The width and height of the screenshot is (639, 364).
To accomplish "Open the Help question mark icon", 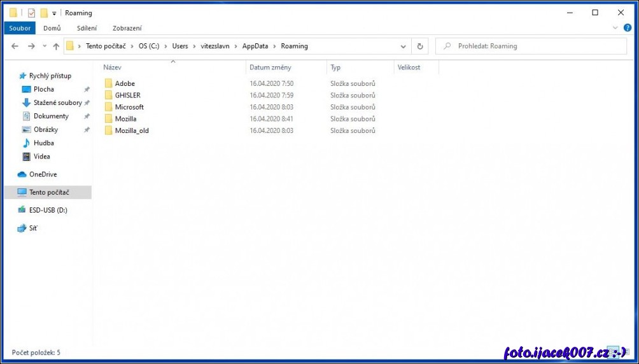I will pyautogui.click(x=627, y=28).
